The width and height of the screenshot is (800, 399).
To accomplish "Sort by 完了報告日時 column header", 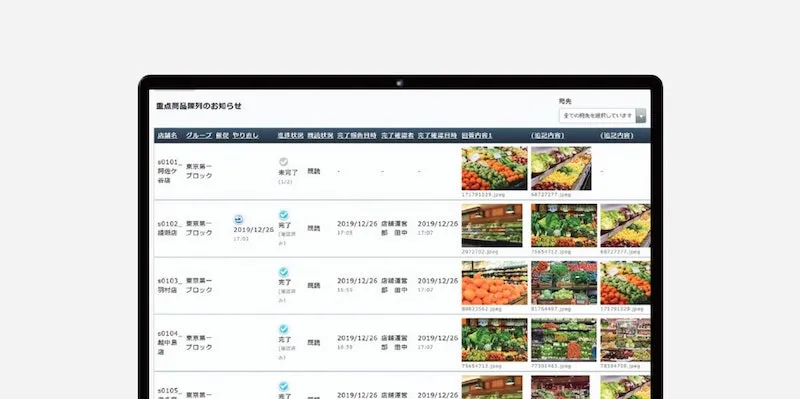I will [357, 136].
